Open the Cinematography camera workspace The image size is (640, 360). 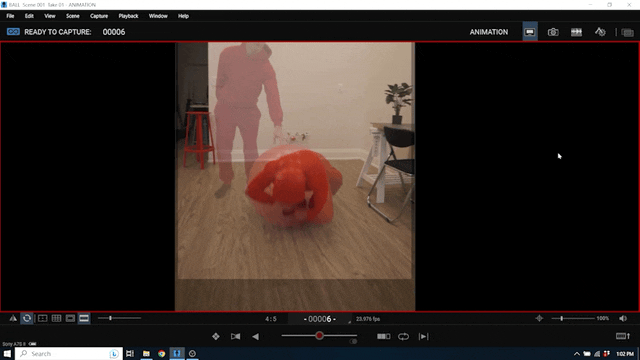point(553,32)
